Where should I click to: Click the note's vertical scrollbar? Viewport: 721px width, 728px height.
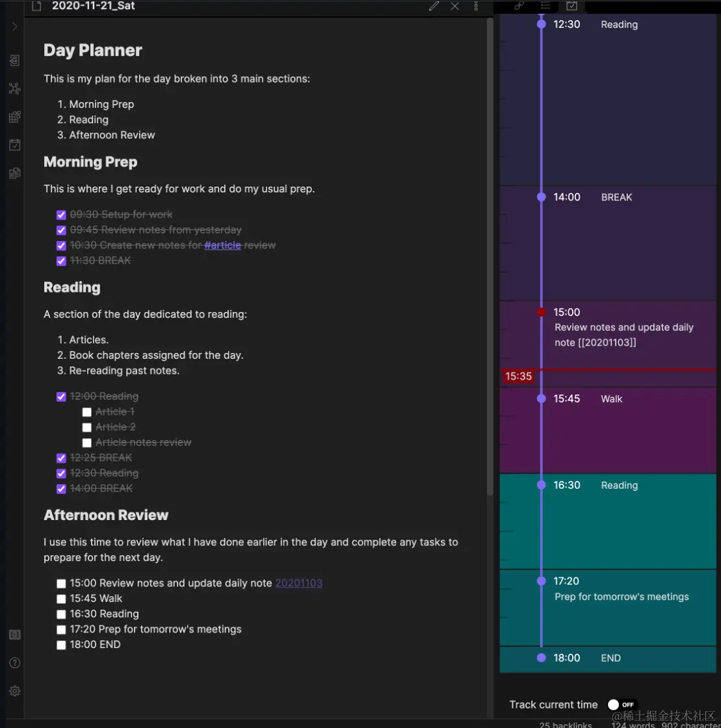coord(490,255)
